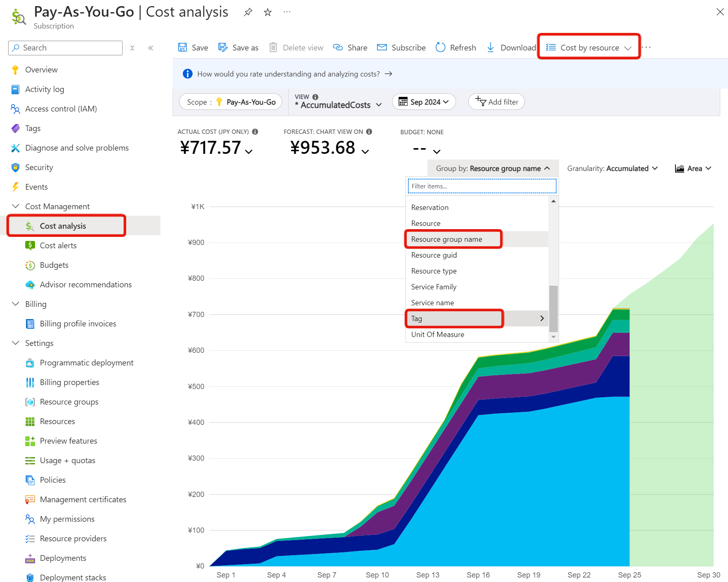The image size is (728, 582).
Task: Click the Share link icon
Action: tap(338, 48)
